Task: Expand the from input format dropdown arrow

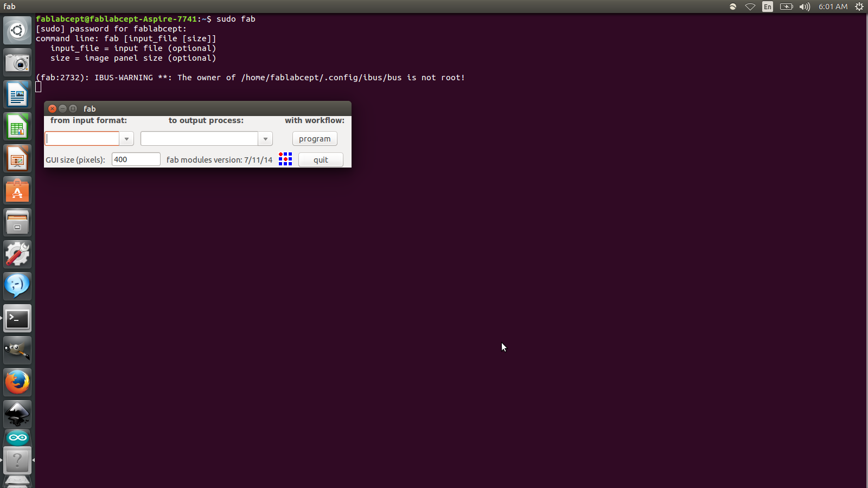Action: point(126,139)
